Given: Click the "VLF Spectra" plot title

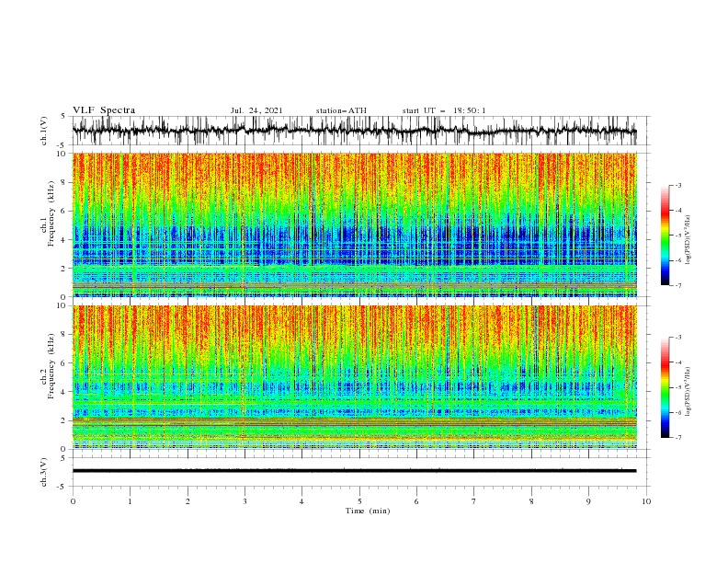Looking at the screenshot, I should [104, 110].
